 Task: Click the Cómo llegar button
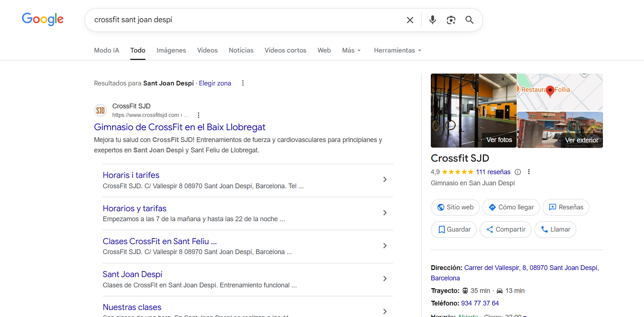(511, 207)
